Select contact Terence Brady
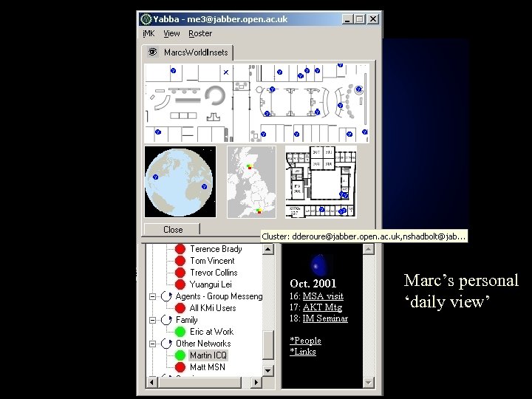This screenshot has height=399, width=532. tap(216, 249)
